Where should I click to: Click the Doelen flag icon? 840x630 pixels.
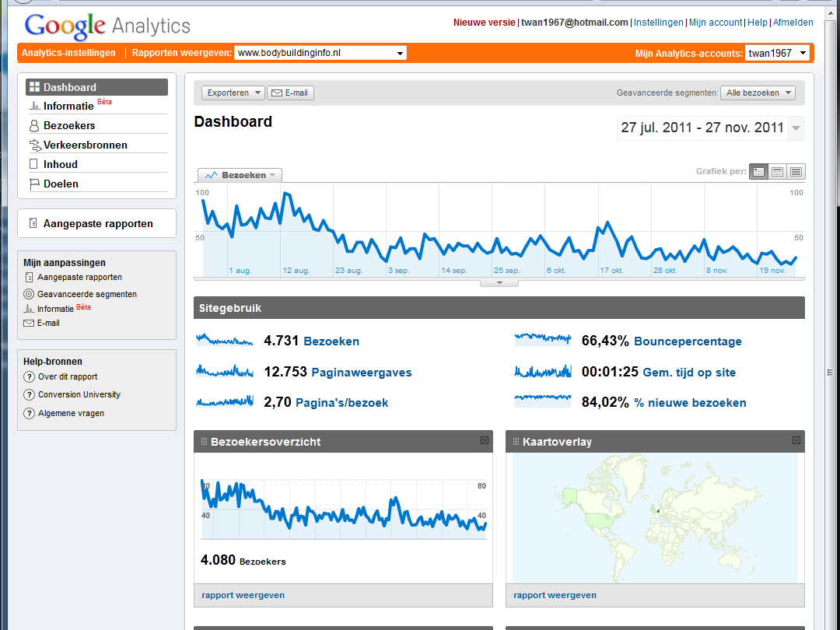(34, 184)
